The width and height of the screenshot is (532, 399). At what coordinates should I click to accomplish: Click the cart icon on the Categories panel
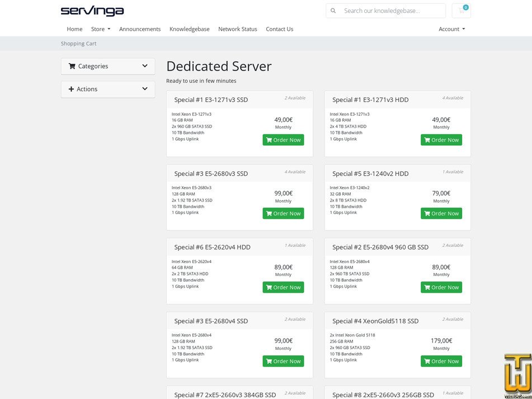[72, 66]
